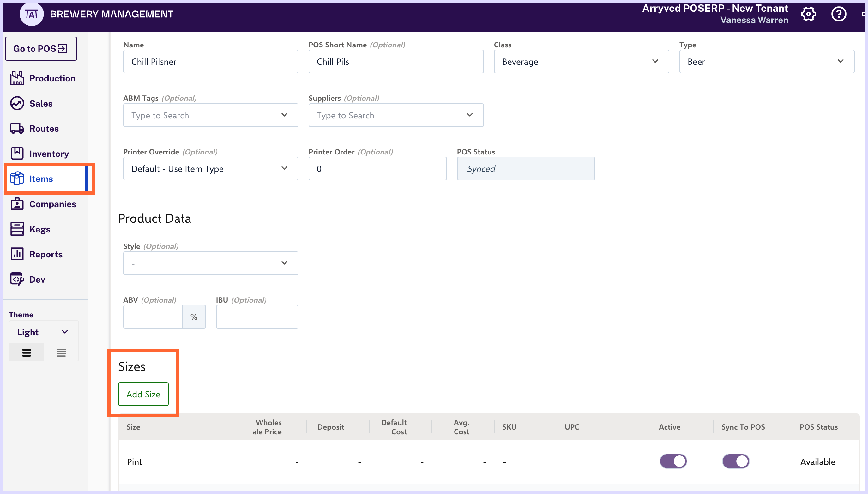Click the Routes truck icon

coord(17,129)
